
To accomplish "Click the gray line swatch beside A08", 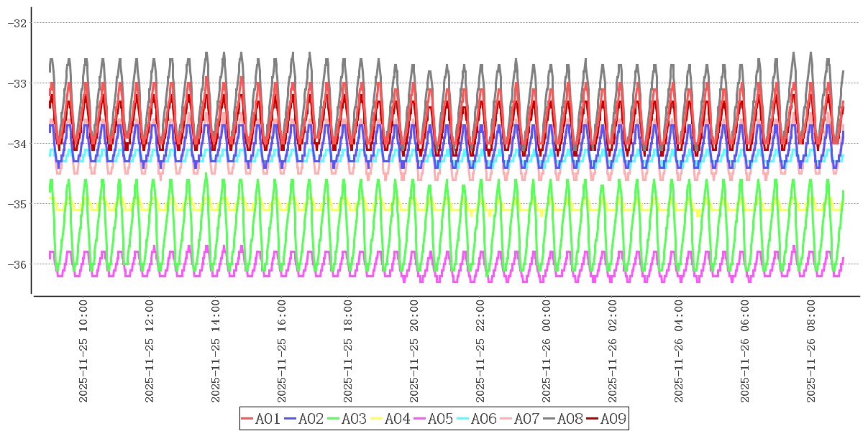I will tap(549, 419).
